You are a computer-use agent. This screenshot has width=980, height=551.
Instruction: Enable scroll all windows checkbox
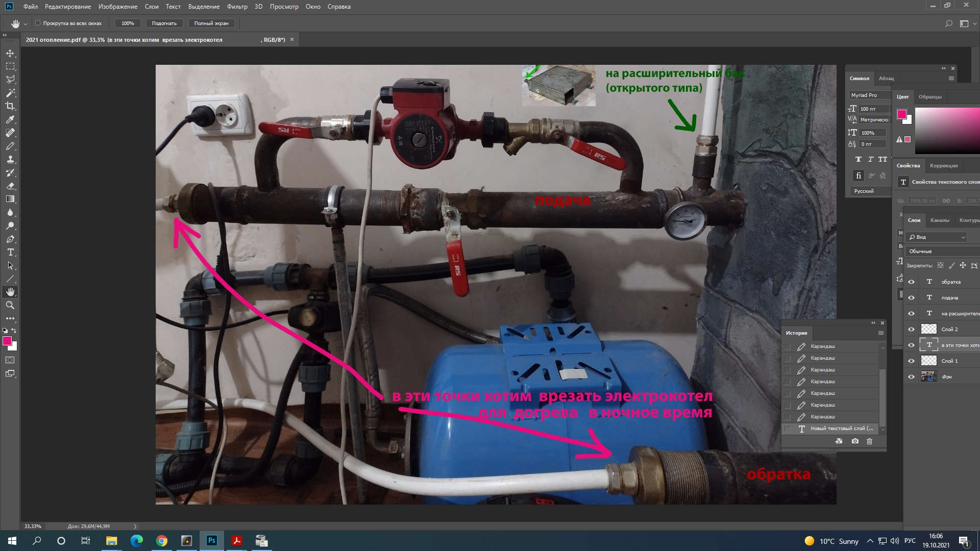pyautogui.click(x=38, y=23)
